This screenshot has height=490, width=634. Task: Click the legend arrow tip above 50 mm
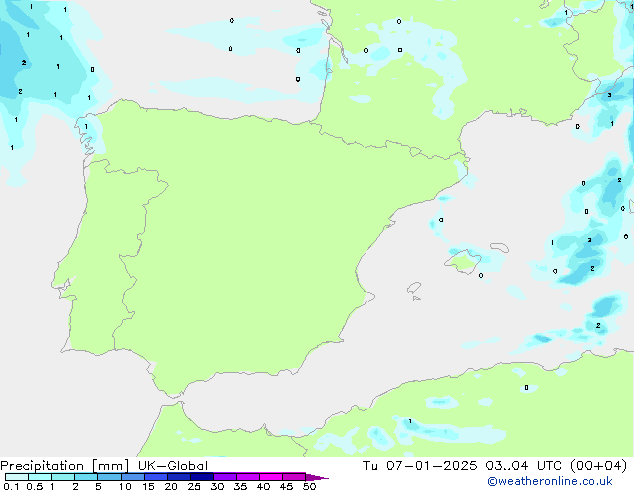317,477
